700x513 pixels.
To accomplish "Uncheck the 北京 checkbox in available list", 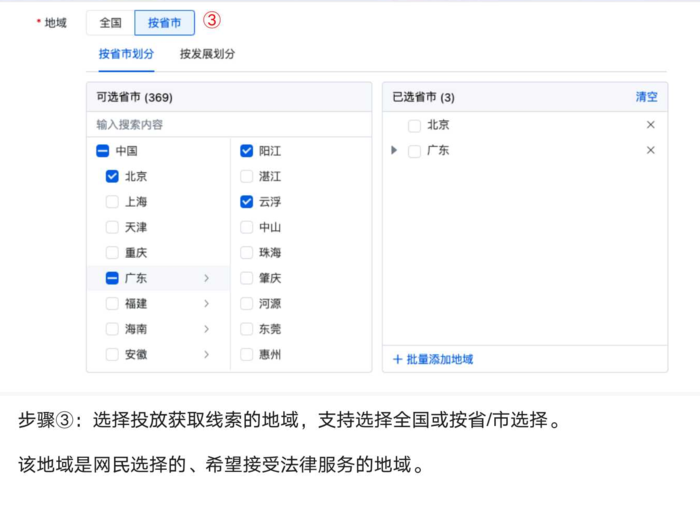I will click(x=112, y=176).
